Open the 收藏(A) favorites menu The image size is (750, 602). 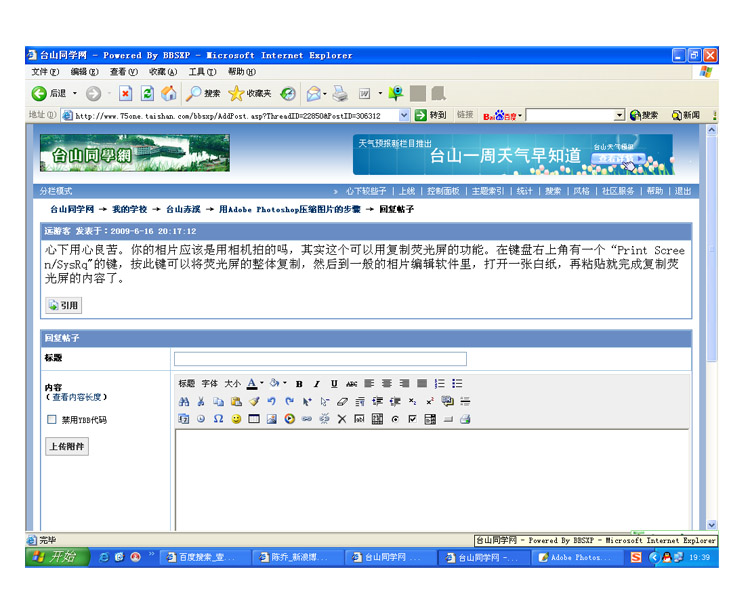click(163, 72)
